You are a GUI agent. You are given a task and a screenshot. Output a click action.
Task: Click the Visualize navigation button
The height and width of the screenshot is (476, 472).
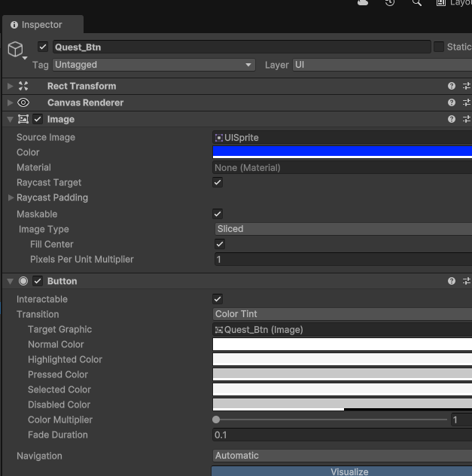[349, 471]
